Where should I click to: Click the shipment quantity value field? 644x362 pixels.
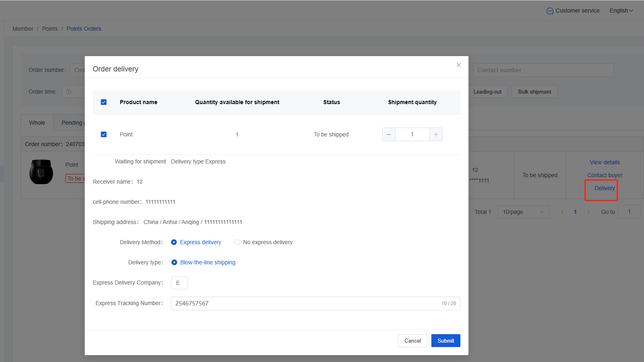412,134
